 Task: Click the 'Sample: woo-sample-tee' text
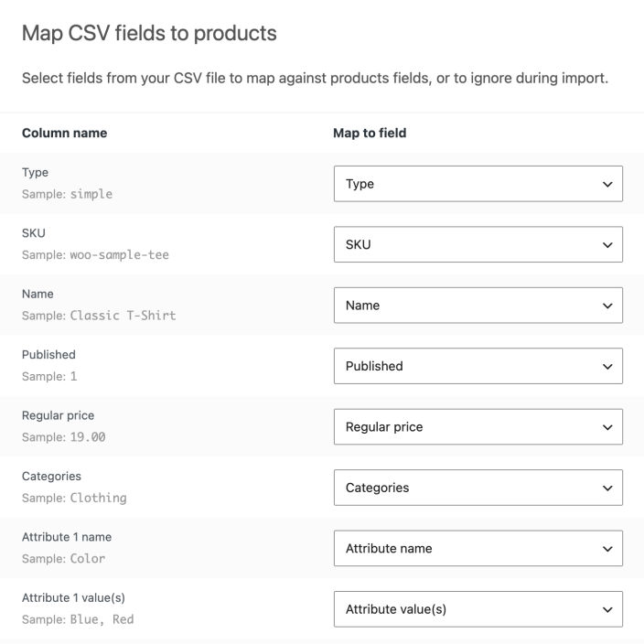coord(95,254)
